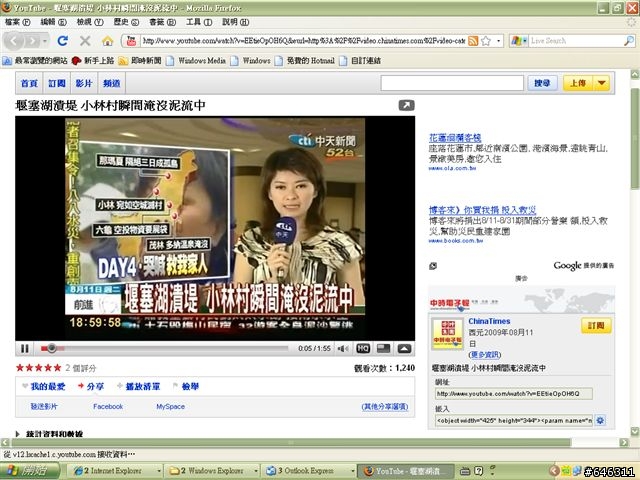Share the video on Facebook

pos(108,407)
